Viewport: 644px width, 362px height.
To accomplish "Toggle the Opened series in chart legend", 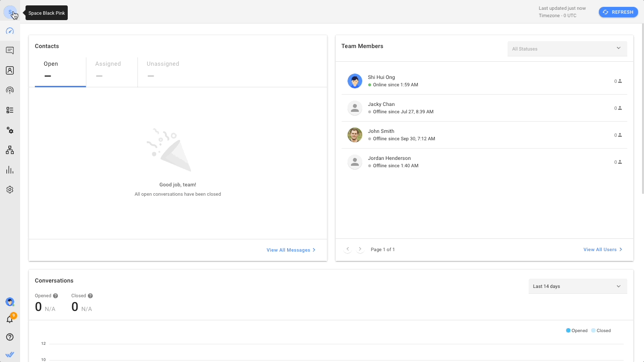I will [577, 331].
